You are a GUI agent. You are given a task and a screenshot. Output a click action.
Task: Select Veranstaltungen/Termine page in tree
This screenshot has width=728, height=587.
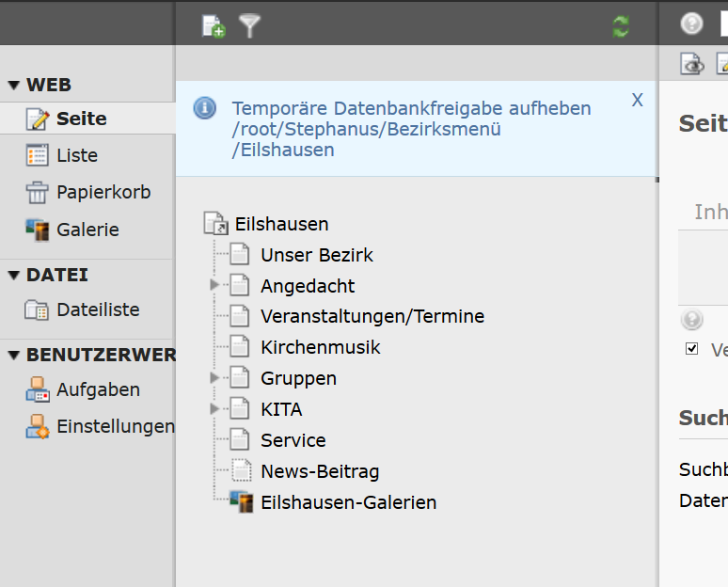[372, 316]
